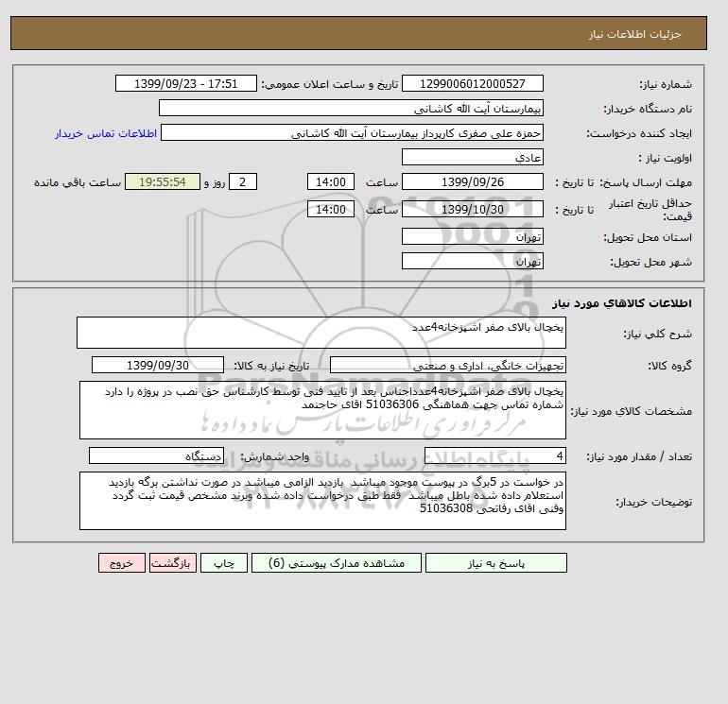
Task: Click the label نام دستگاه خریدار
Action: [648, 109]
